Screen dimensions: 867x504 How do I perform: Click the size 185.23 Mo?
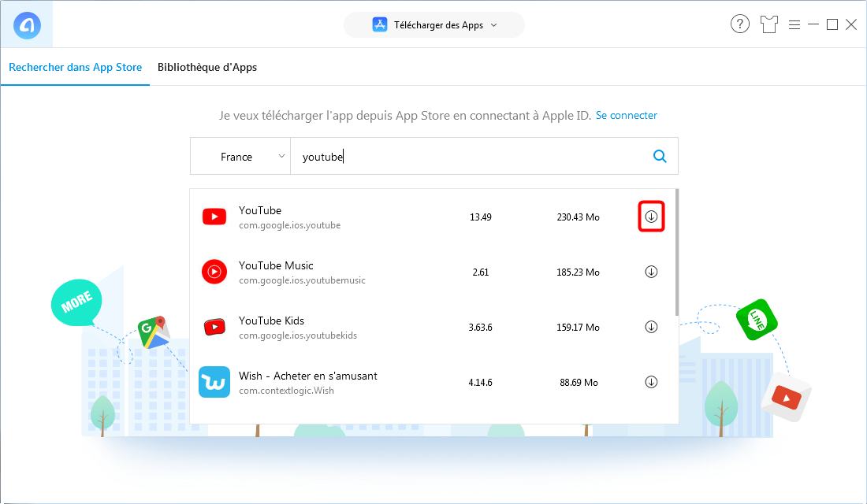coord(578,272)
